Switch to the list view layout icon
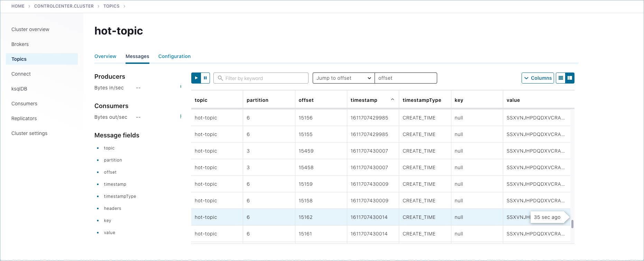Viewport: 644px width, 261px height. coord(561,78)
